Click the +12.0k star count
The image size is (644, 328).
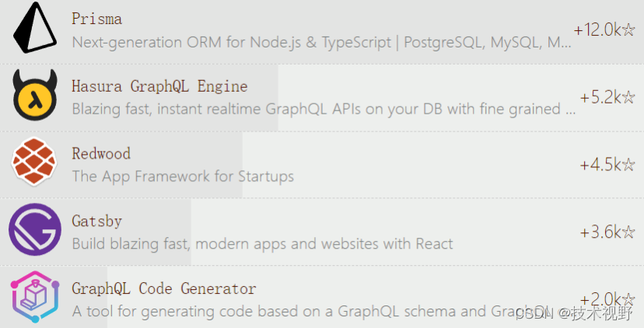tap(604, 30)
